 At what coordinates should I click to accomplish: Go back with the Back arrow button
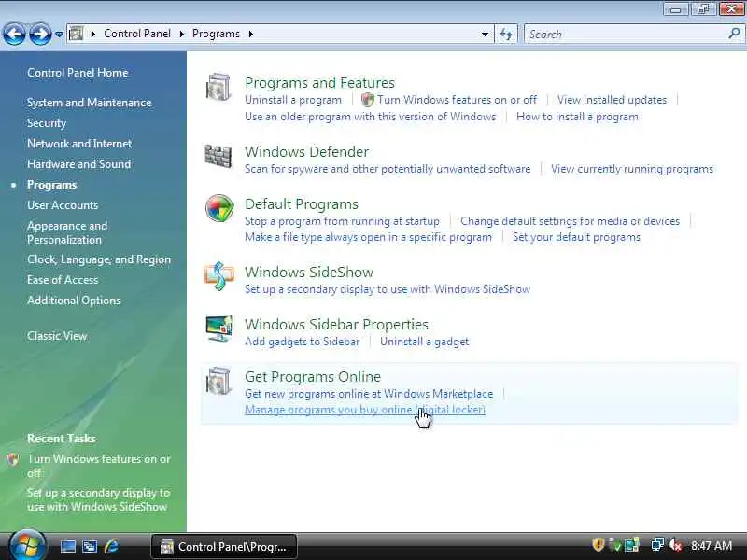coord(14,34)
